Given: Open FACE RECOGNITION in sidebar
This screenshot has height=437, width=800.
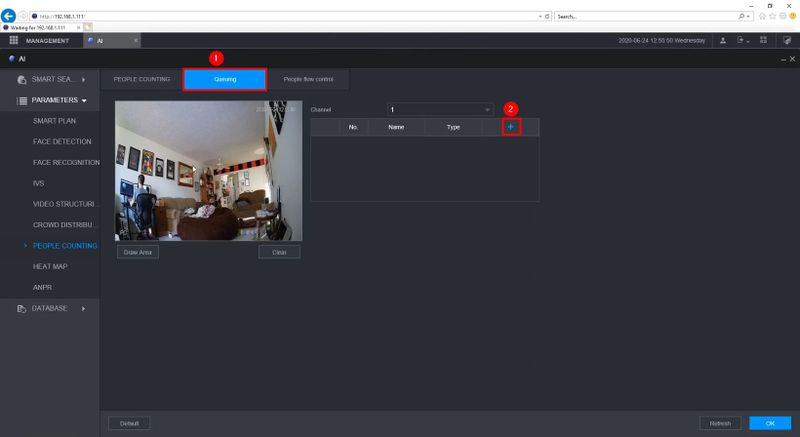Looking at the screenshot, I should coord(66,163).
